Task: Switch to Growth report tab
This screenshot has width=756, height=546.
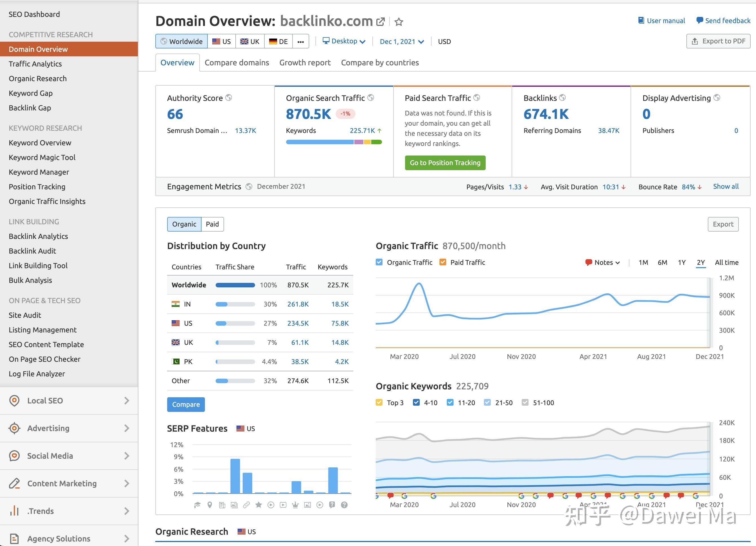Action: coord(305,63)
